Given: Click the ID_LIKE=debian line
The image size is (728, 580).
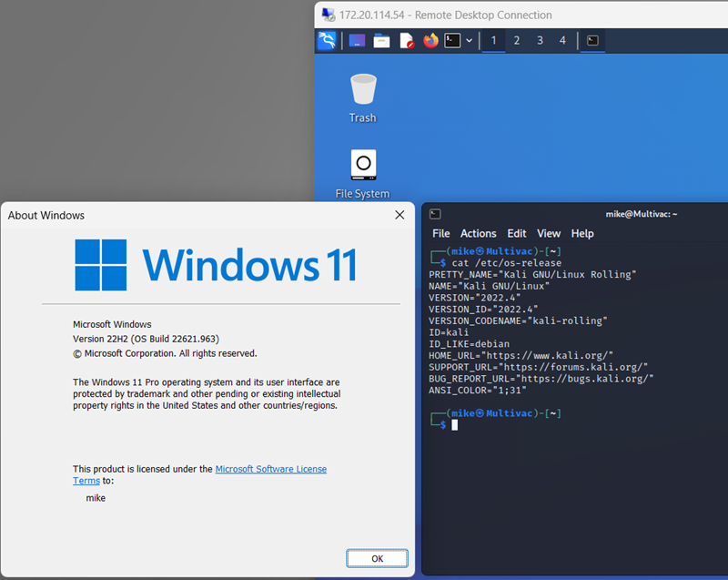Looking at the screenshot, I should click(469, 344).
